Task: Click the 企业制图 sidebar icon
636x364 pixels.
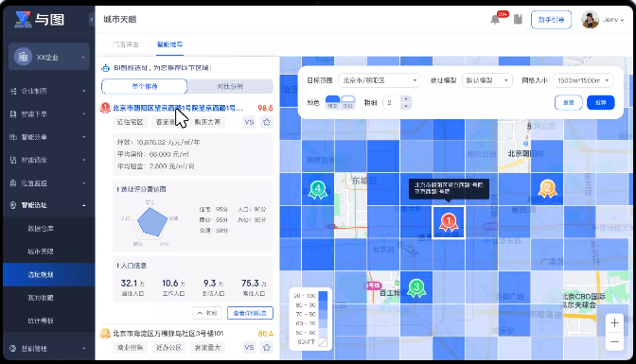Action: pos(13,91)
